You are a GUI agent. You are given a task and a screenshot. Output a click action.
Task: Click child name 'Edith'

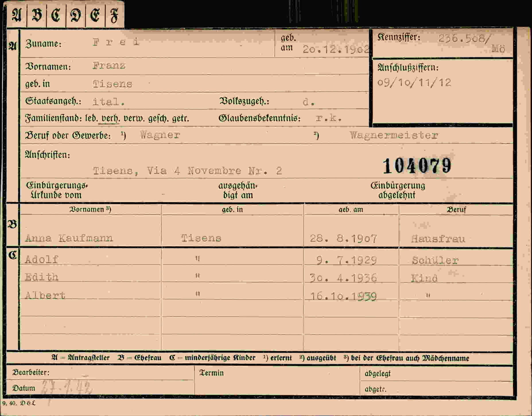(x=42, y=277)
